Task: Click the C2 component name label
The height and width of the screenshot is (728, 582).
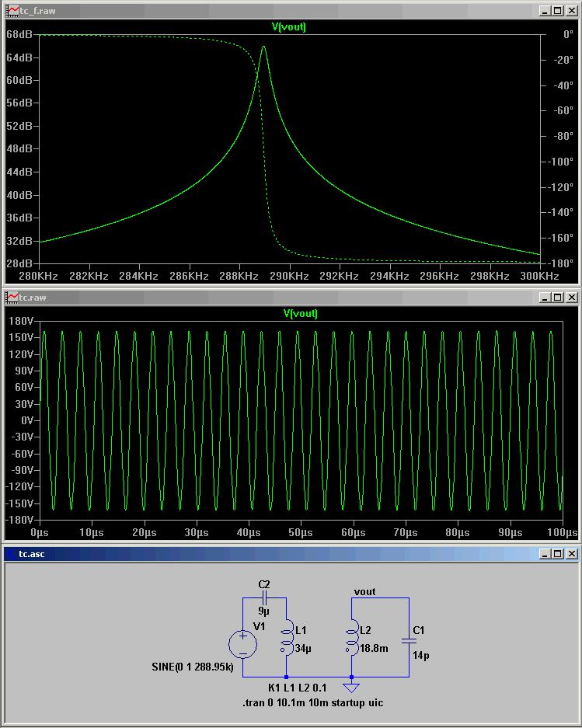Action: point(264,584)
